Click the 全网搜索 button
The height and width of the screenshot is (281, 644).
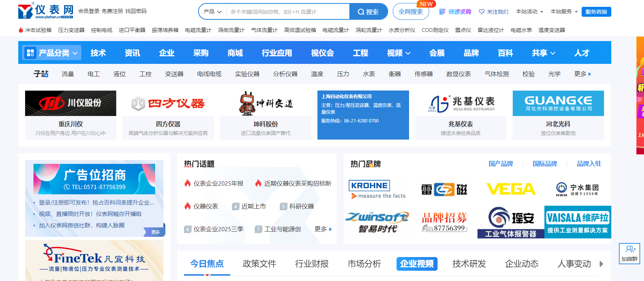[x=411, y=12]
